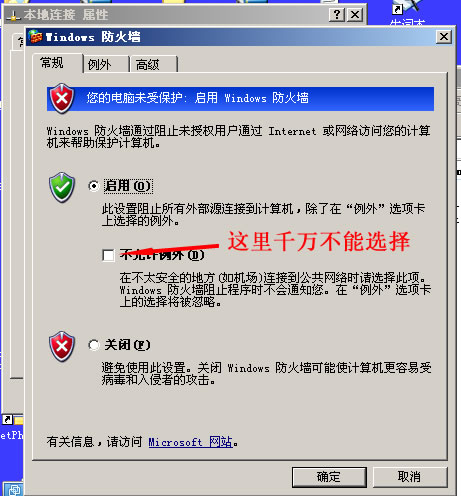This screenshot has height=496, width=461.
Task: Click the taskbar icon at bottom left
Action: (x=14, y=489)
